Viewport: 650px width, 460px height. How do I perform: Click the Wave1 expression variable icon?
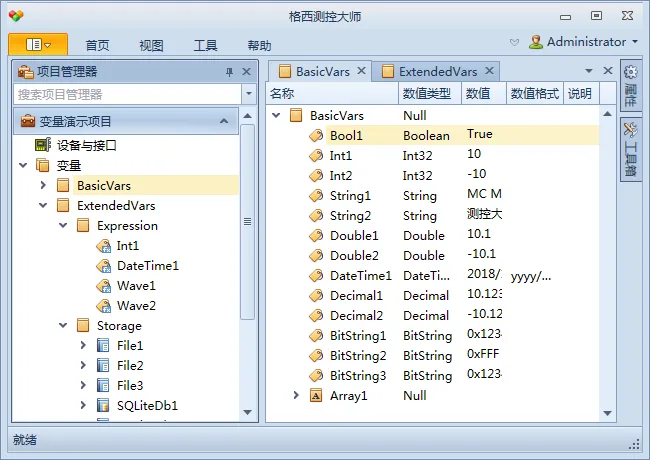coord(104,286)
